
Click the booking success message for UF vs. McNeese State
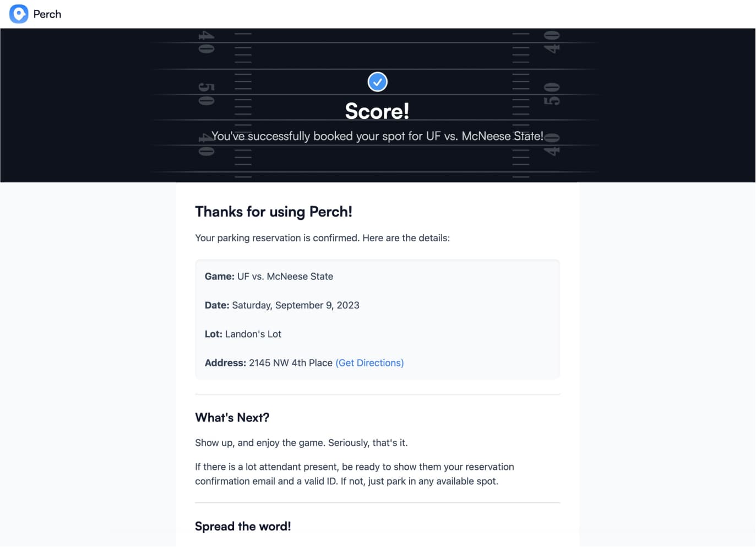[378, 136]
